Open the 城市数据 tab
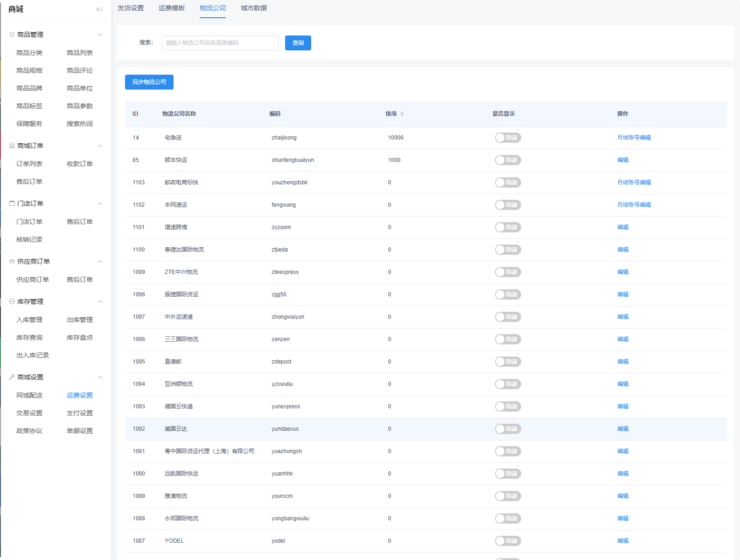The width and height of the screenshot is (740, 560). point(254,8)
